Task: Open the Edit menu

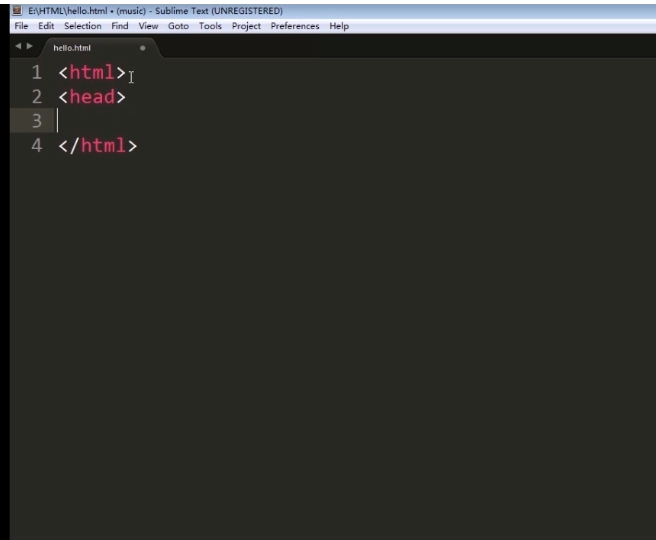Action: pyautogui.click(x=46, y=26)
